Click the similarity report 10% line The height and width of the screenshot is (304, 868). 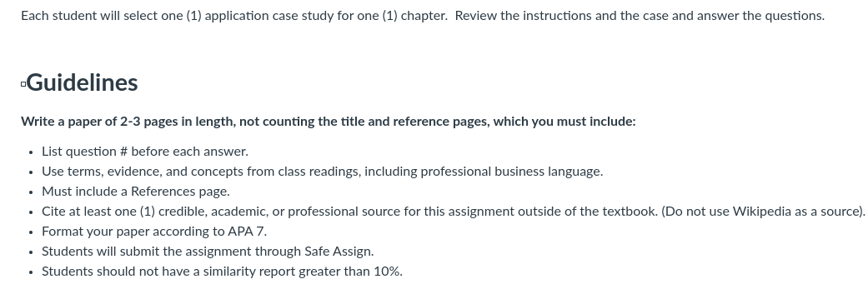pyautogui.click(x=222, y=272)
